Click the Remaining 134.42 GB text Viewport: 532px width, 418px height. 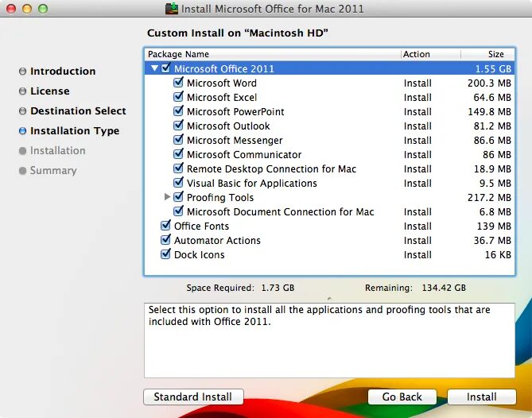415,288
